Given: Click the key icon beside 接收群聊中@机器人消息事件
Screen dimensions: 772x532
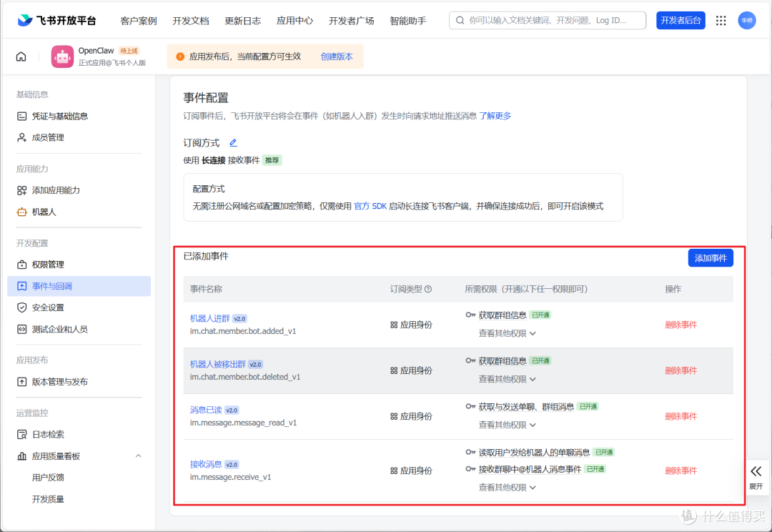Looking at the screenshot, I should point(470,469).
